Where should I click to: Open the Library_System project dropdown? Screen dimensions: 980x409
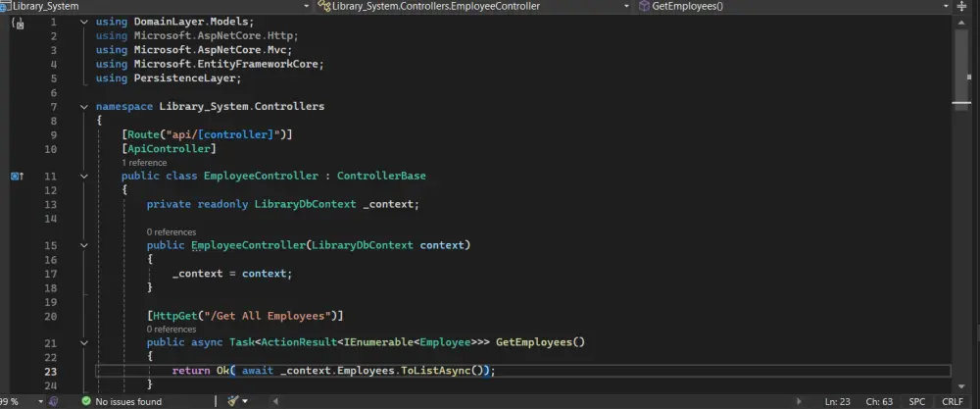point(306,6)
